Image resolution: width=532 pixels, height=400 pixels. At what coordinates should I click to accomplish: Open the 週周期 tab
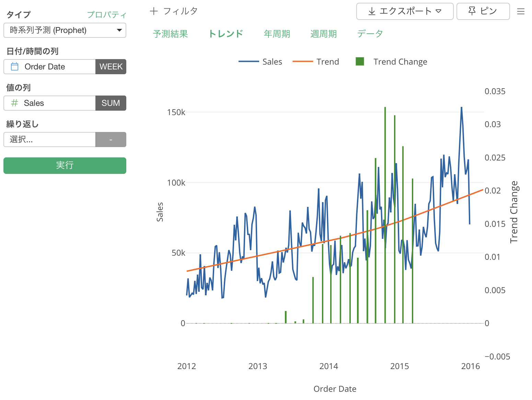[323, 34]
